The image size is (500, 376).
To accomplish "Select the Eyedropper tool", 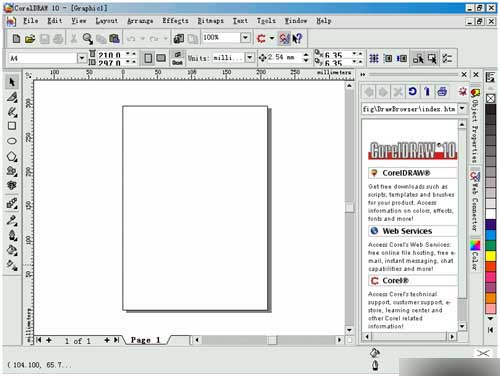I will (x=12, y=220).
